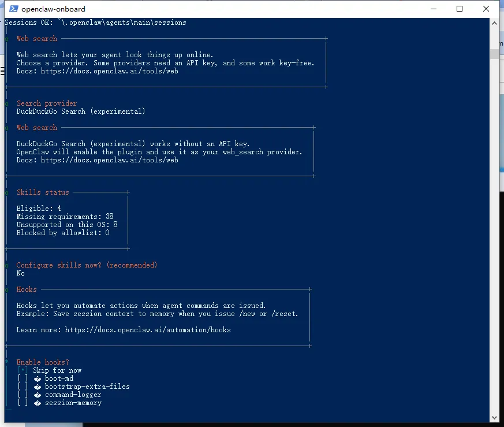The height and width of the screenshot is (427, 504).
Task: Maximize the openclaw-onboard window
Action: point(460,9)
